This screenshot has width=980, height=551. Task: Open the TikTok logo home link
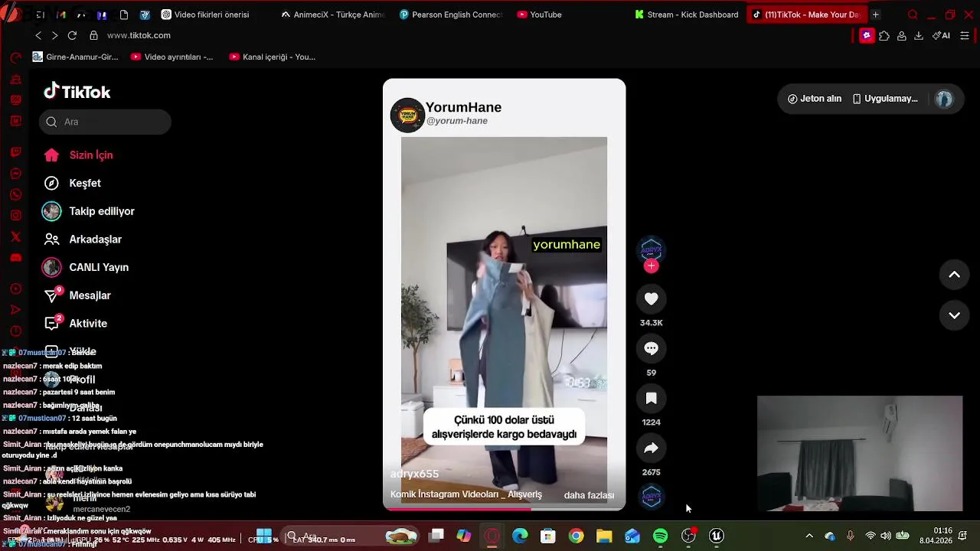coord(77,92)
